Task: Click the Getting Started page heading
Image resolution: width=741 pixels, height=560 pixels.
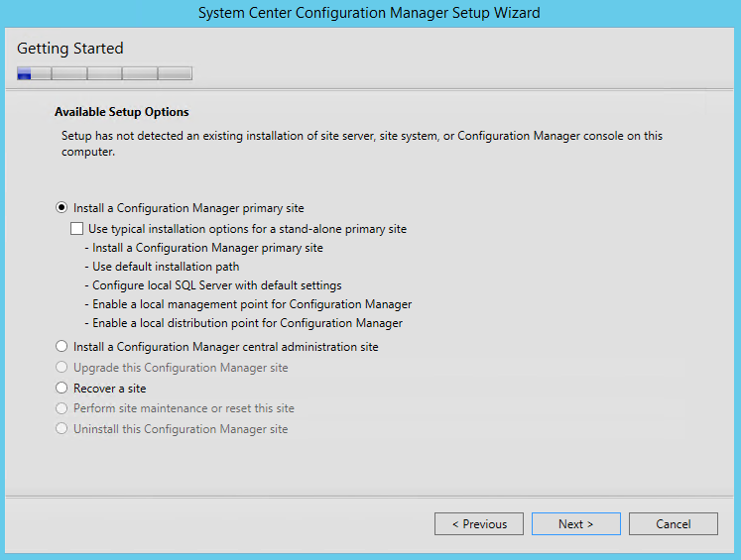Action: 70,49
